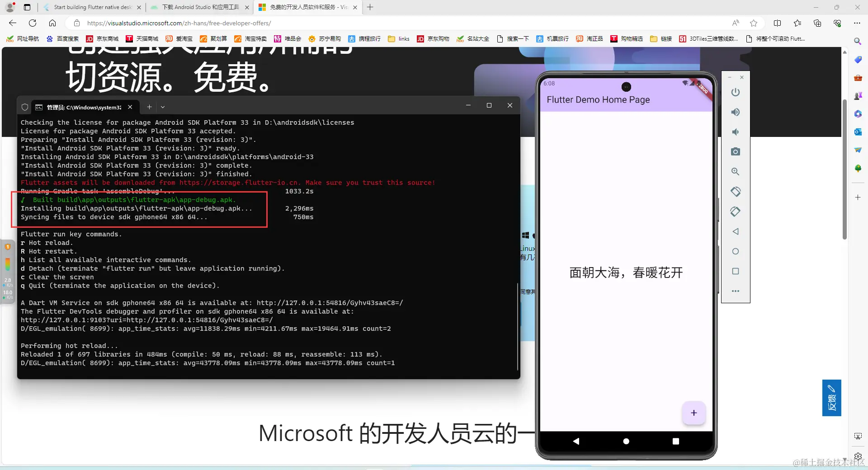Switch to the 下载 Android Studio 和应用工具 tab
Viewport: 868px width, 470px height.
click(199, 7)
